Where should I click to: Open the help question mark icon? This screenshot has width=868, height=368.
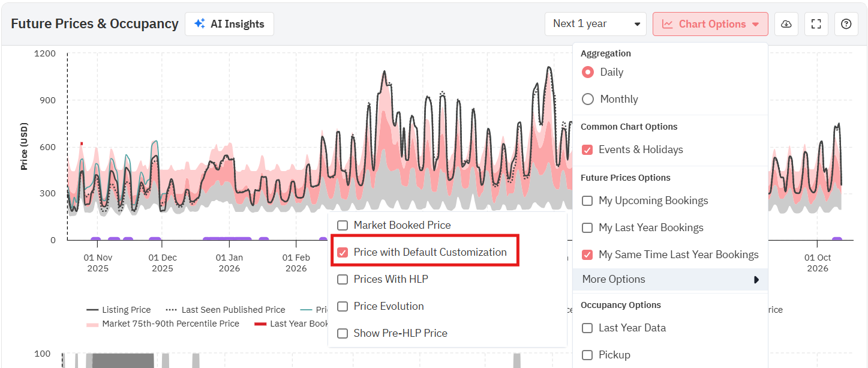(846, 24)
